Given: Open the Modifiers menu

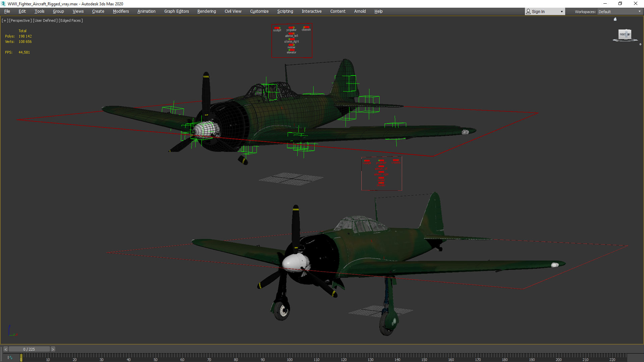Looking at the screenshot, I should point(121,11).
